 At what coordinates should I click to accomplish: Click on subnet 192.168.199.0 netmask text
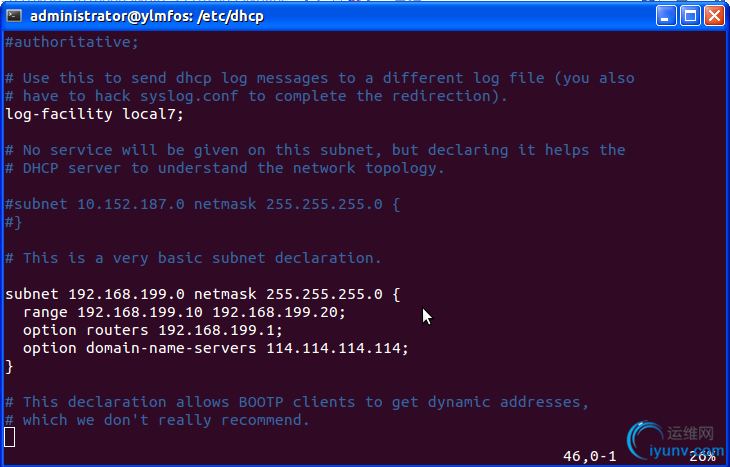[131, 294]
